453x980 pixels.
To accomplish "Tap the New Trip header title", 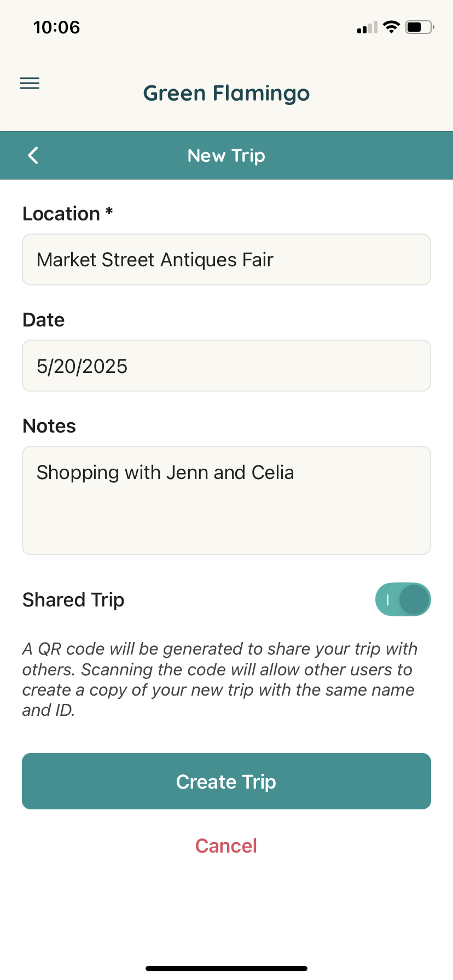I will (226, 156).
